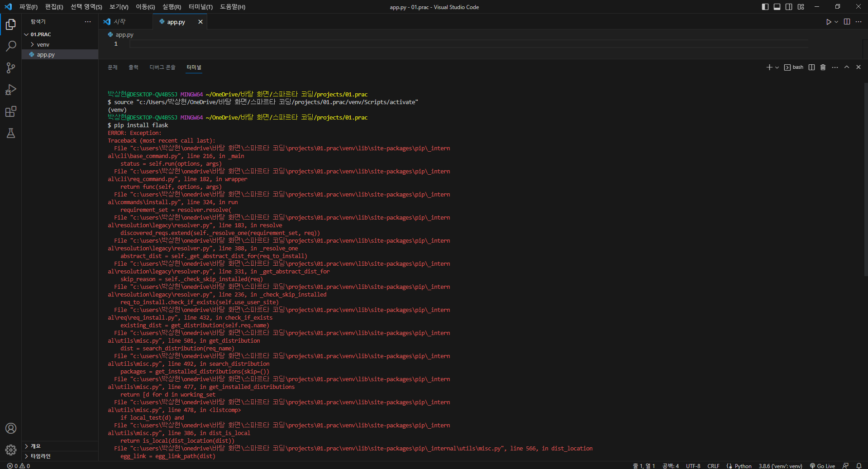Change end of line sequence CRLF
868x469 pixels.
[713, 466]
